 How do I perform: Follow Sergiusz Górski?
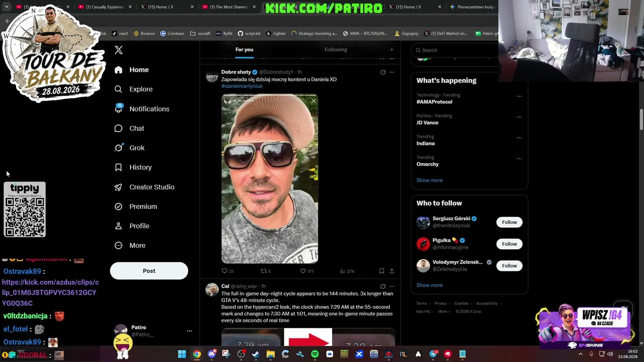click(509, 222)
